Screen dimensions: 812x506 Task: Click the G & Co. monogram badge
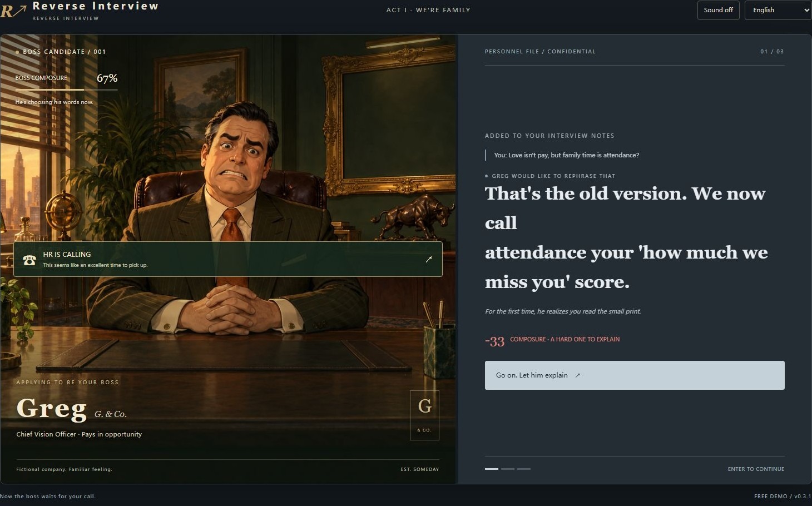[x=424, y=415]
